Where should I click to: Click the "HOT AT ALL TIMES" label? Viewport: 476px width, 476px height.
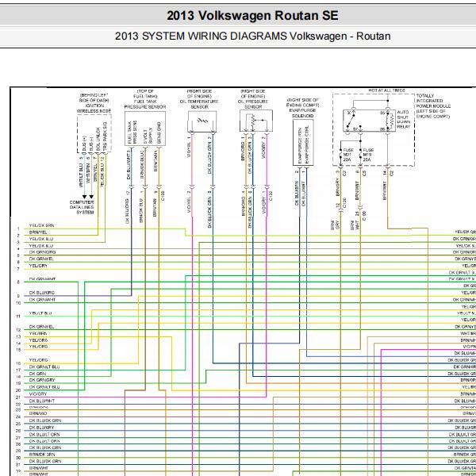pos(386,90)
